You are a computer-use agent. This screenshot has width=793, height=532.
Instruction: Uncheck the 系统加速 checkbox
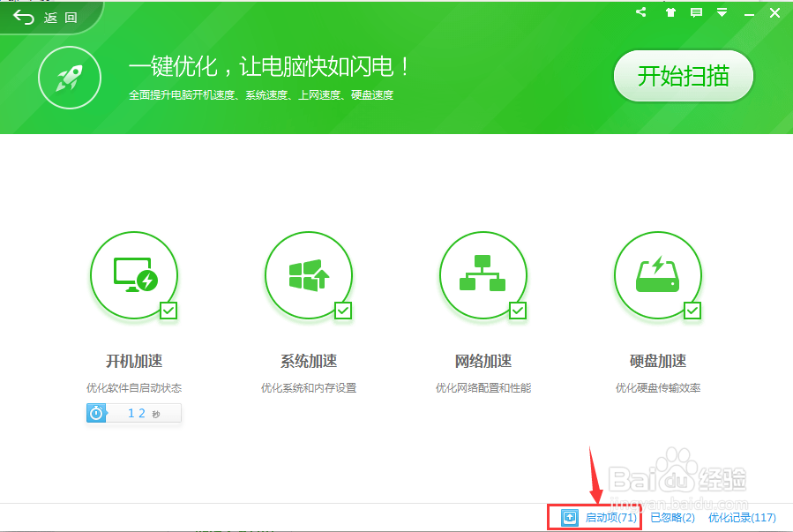pos(343,311)
